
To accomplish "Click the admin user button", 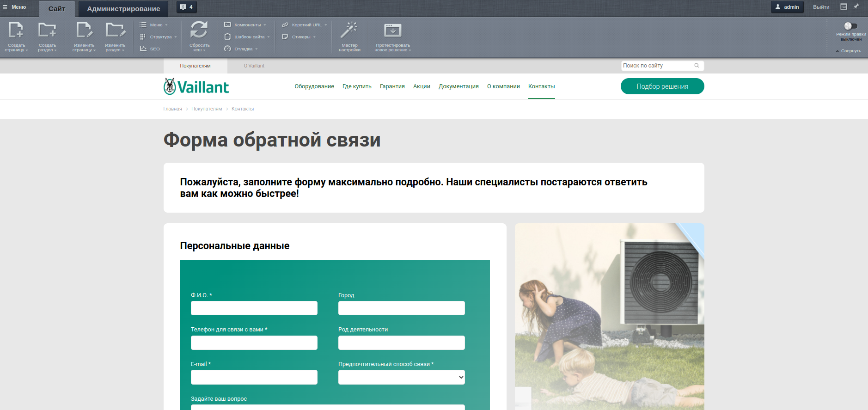I will [x=787, y=7].
